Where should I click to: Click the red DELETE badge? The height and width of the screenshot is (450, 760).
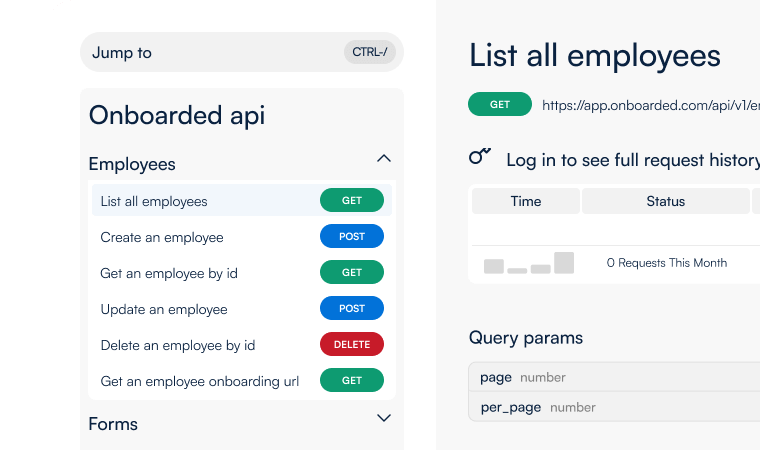352,344
